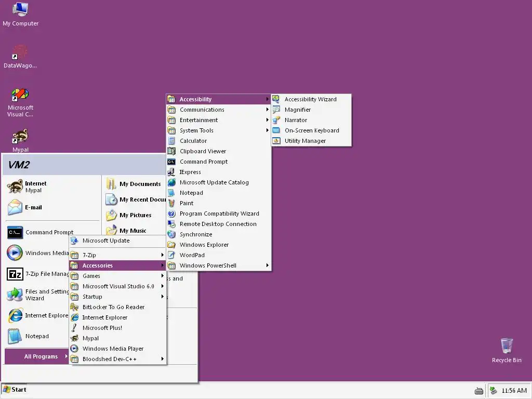The image size is (532, 399).
Task: Click the keyboard icon in the system tray
Action: click(x=478, y=391)
